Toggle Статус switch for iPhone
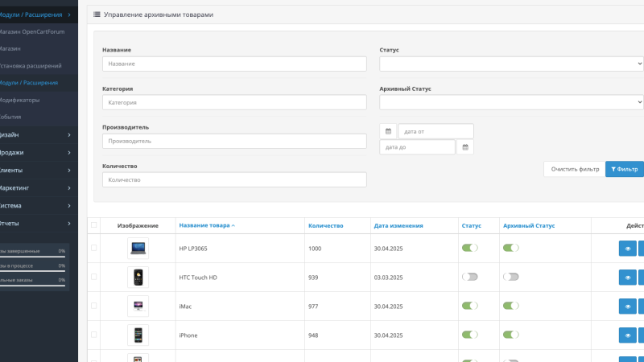The width and height of the screenshot is (644, 362). 470,335
